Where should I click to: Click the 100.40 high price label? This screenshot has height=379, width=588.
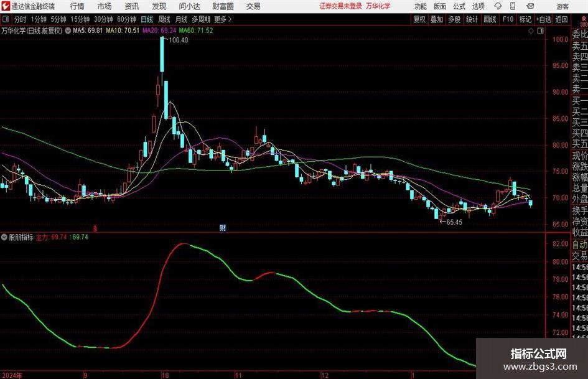[x=179, y=40]
